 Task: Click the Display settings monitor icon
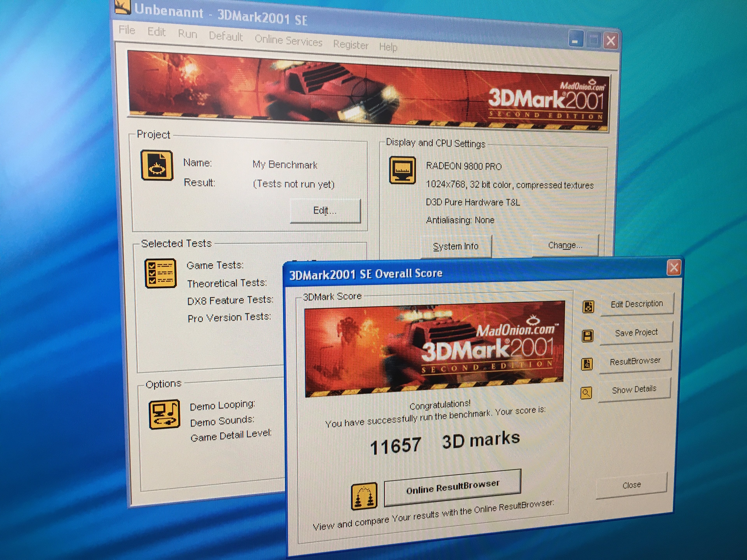[402, 170]
